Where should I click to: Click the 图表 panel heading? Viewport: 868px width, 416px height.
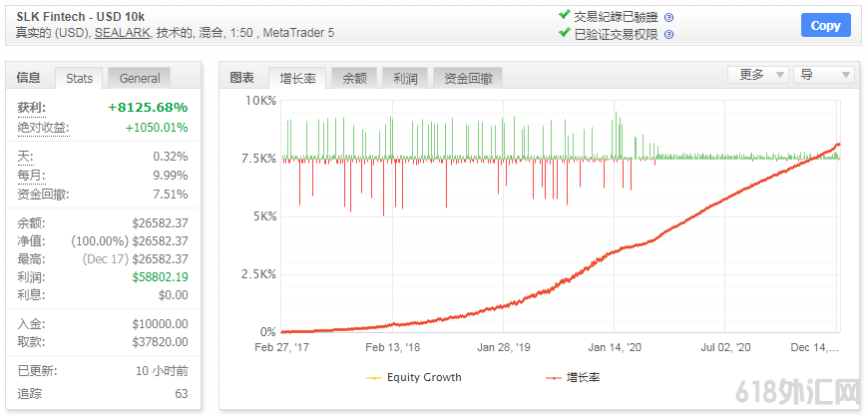[241, 78]
